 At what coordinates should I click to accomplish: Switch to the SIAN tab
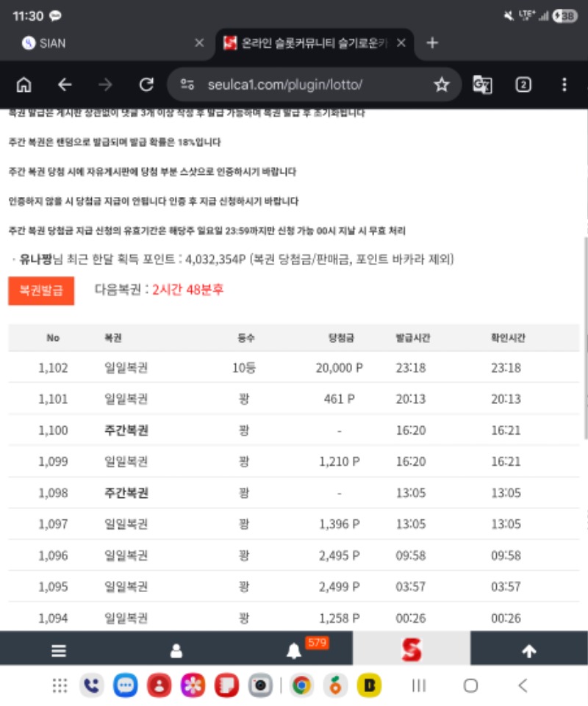103,43
